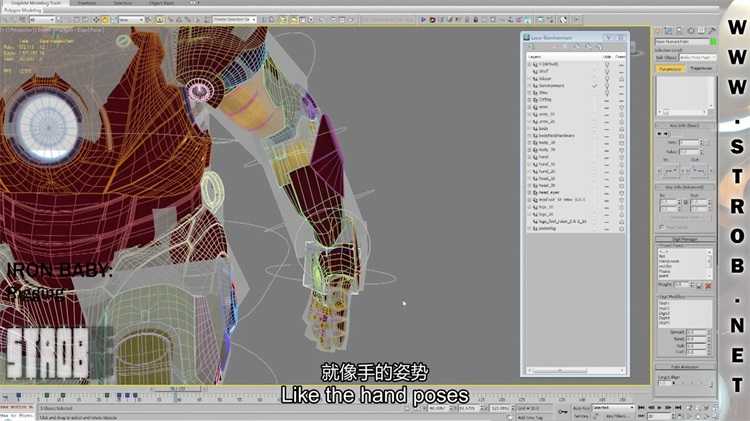Click Go to End playback button
750x421 pixels.
[x=678, y=408]
